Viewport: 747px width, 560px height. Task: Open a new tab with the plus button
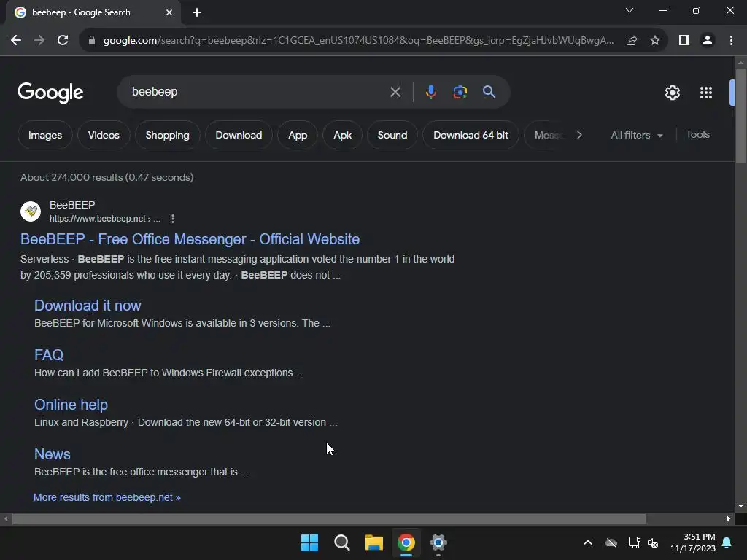point(197,12)
